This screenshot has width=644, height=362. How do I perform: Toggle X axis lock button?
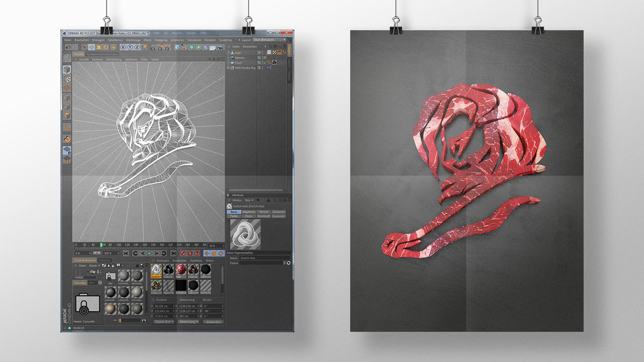123,47
